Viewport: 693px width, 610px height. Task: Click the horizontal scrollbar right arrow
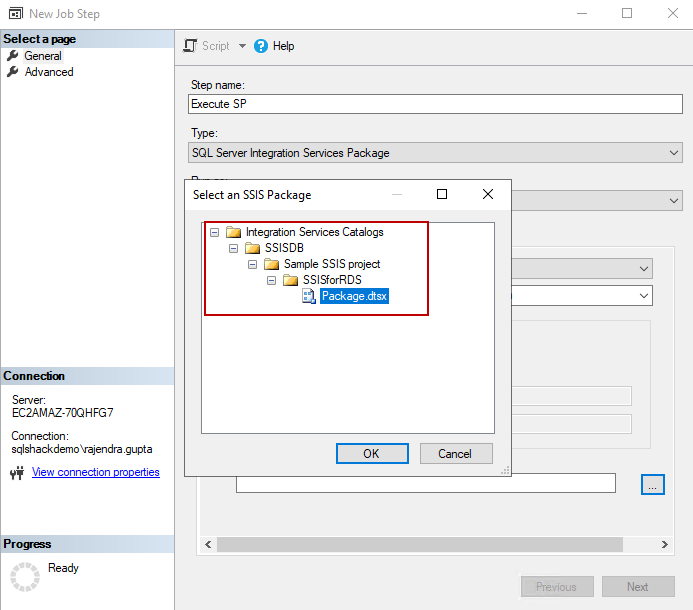point(665,545)
